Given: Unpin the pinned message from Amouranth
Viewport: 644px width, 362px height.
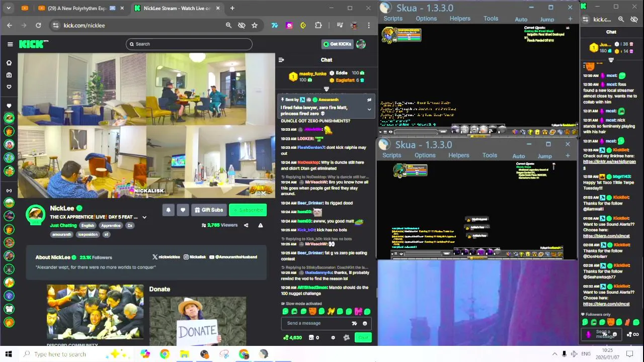Looking at the screenshot, I should [x=369, y=100].
